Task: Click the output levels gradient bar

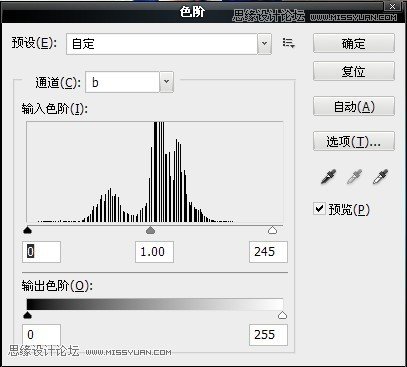Action: coord(155,304)
